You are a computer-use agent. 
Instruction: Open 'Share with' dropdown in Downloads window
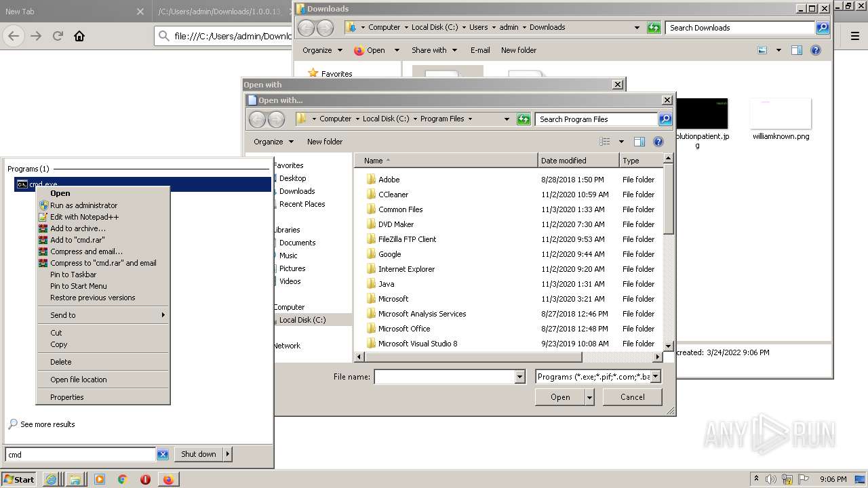(434, 50)
